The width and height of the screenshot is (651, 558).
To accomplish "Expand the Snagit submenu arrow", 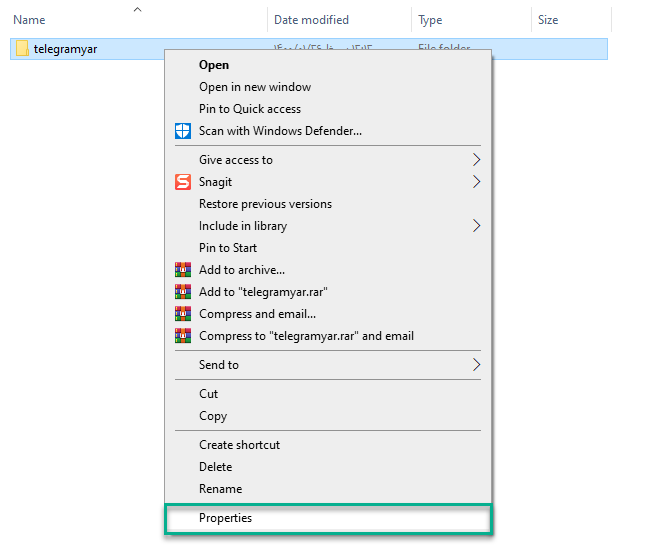I will pyautogui.click(x=476, y=182).
